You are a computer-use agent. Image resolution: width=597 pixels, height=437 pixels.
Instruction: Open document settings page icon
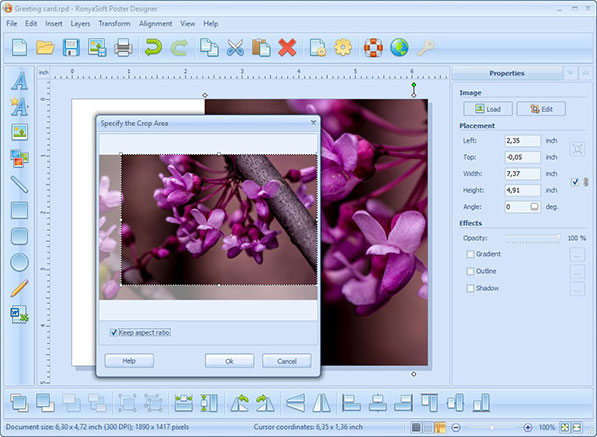tap(318, 48)
